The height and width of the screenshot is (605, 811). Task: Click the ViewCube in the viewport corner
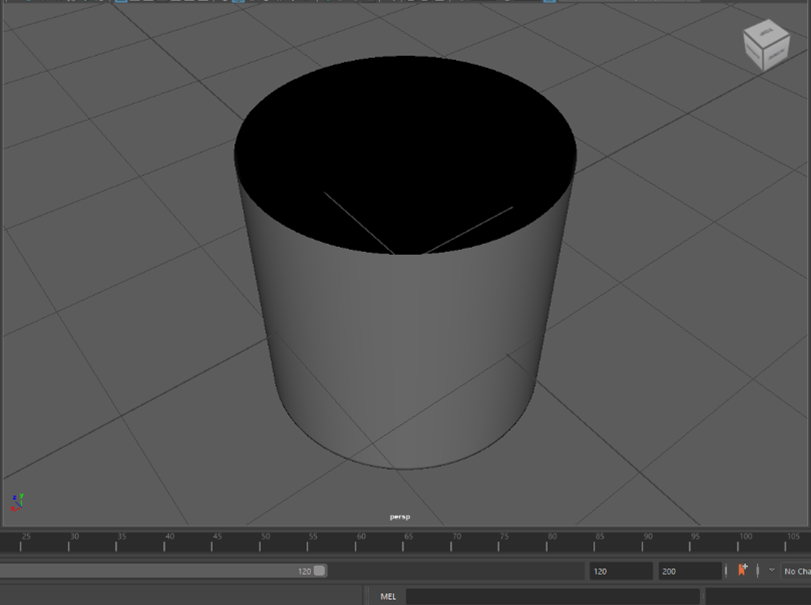(x=765, y=47)
